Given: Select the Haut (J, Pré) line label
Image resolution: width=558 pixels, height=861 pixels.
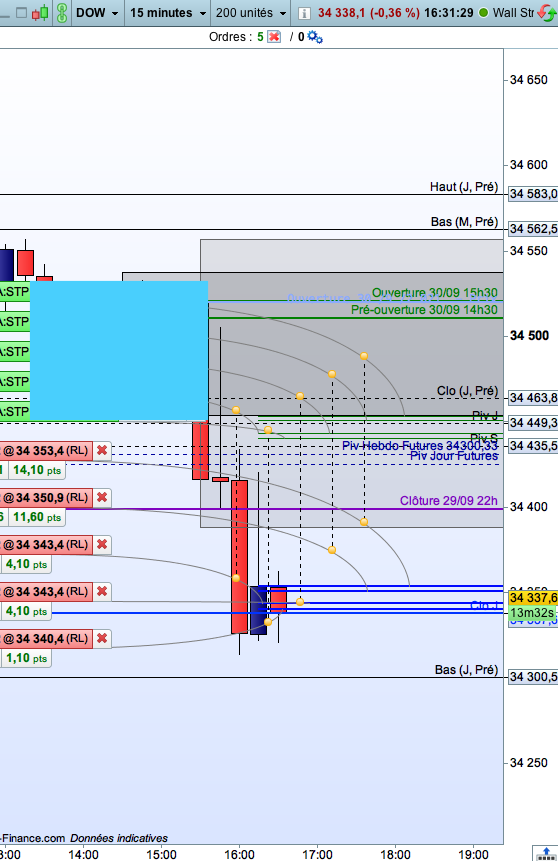Looking at the screenshot, I should [464, 187].
